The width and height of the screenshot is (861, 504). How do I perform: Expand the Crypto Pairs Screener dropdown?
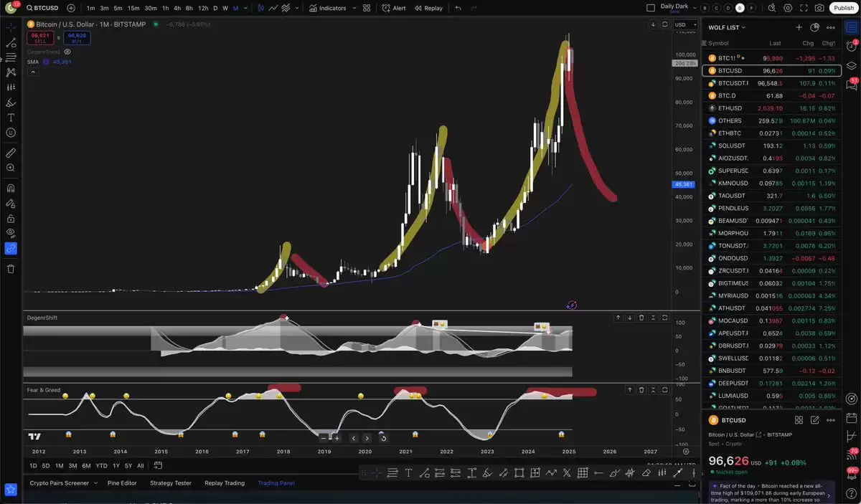(x=95, y=483)
